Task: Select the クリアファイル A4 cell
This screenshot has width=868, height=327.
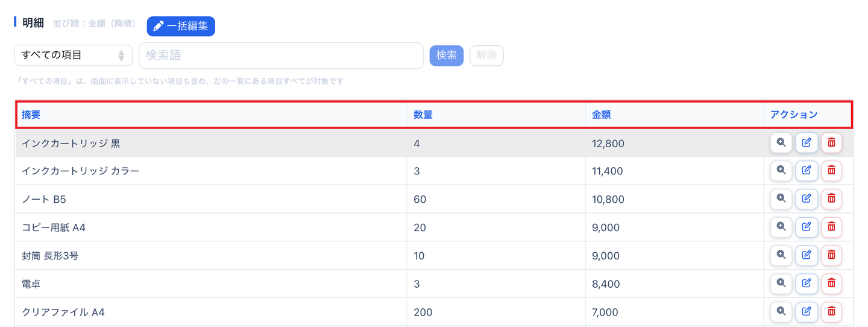Action: click(x=211, y=312)
